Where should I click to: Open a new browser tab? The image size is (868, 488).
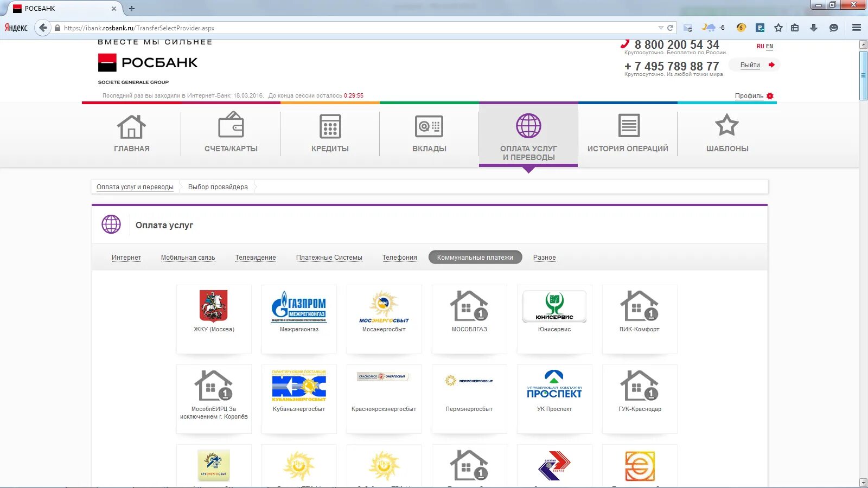132,9
